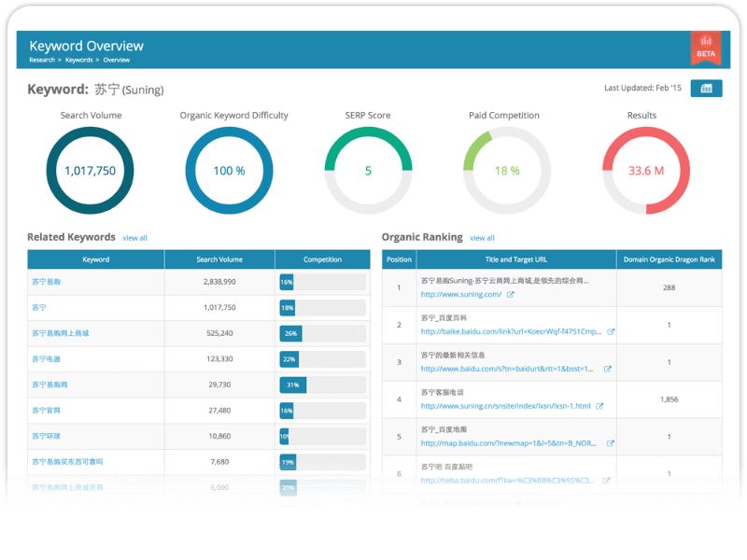Open the http://www.suning.com/ link
The width and height of the screenshot is (747, 560).
(460, 294)
